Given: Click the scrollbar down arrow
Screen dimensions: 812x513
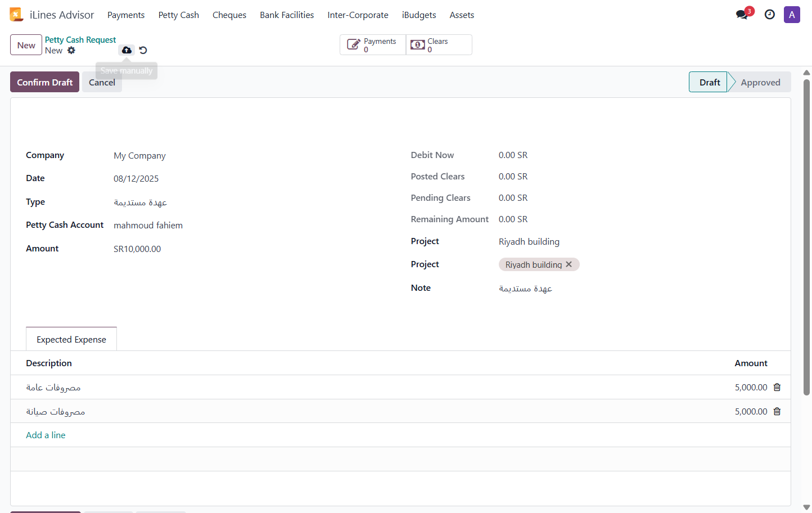Looking at the screenshot, I should pyautogui.click(x=807, y=507).
